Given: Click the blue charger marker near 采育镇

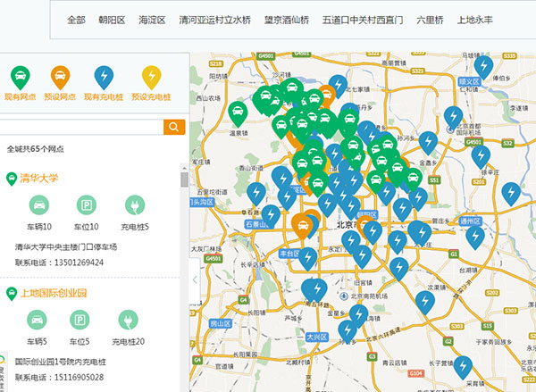Looking at the screenshot, I should point(463,366).
